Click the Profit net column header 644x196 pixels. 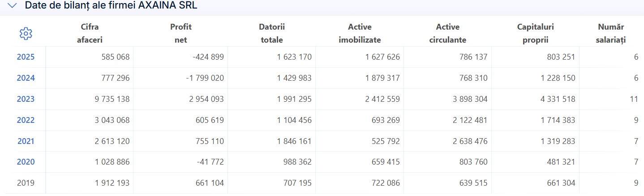(x=180, y=33)
